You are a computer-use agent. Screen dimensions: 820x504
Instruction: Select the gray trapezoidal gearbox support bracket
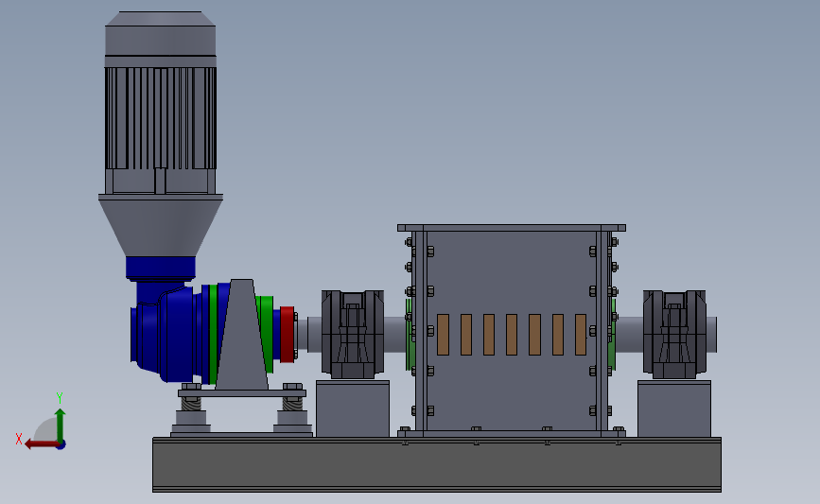pyautogui.click(x=241, y=335)
